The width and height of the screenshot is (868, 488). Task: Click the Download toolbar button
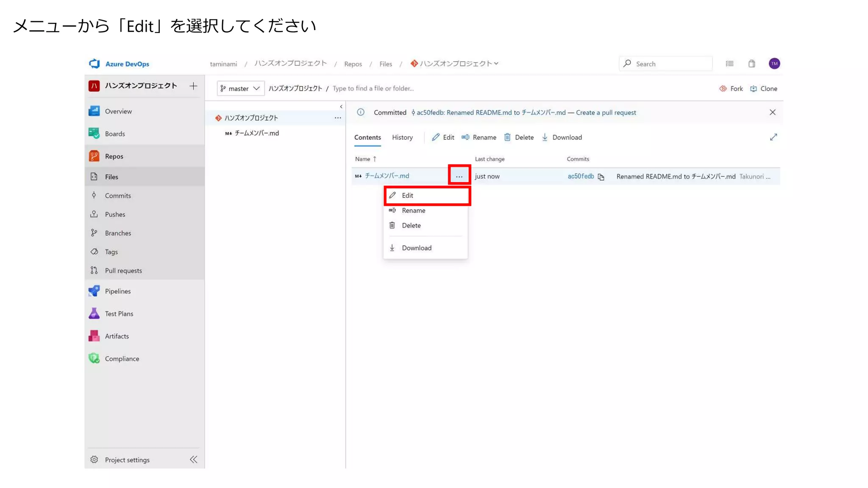pos(562,137)
